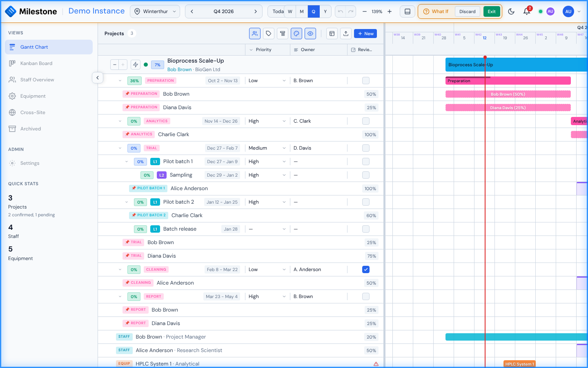This screenshot has width=588, height=368.
Task: Open the notifications bell
Action: pyautogui.click(x=527, y=11)
